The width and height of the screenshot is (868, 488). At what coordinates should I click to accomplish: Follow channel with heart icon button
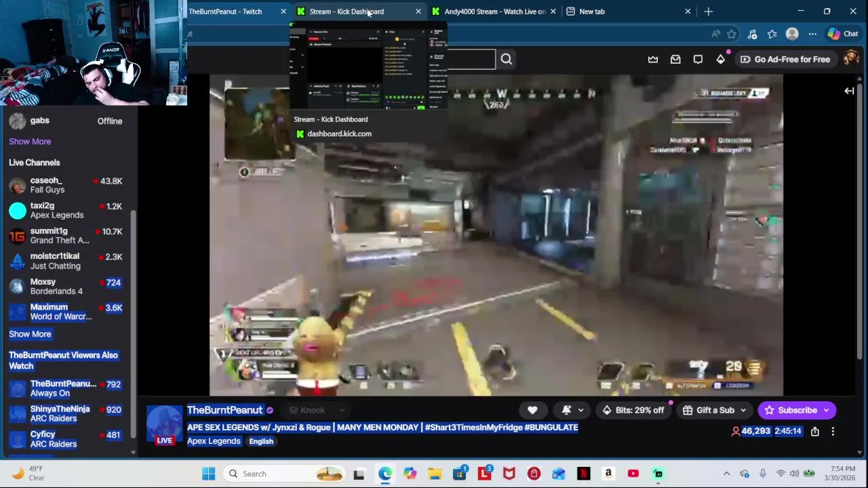pyautogui.click(x=532, y=410)
